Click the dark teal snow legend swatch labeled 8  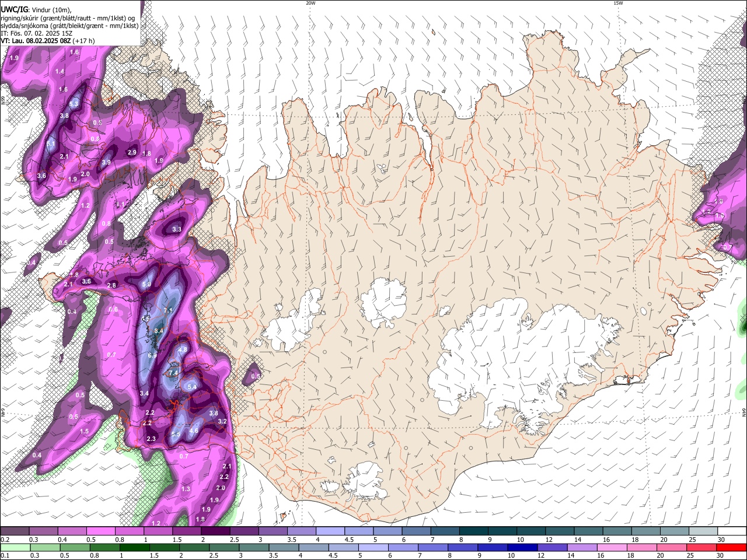pos(474,531)
